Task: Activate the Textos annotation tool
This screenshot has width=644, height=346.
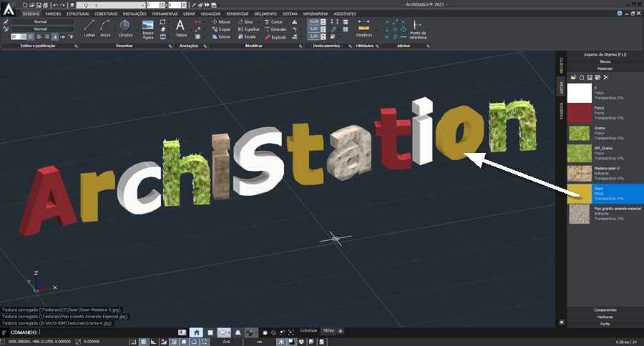Action: (181, 29)
